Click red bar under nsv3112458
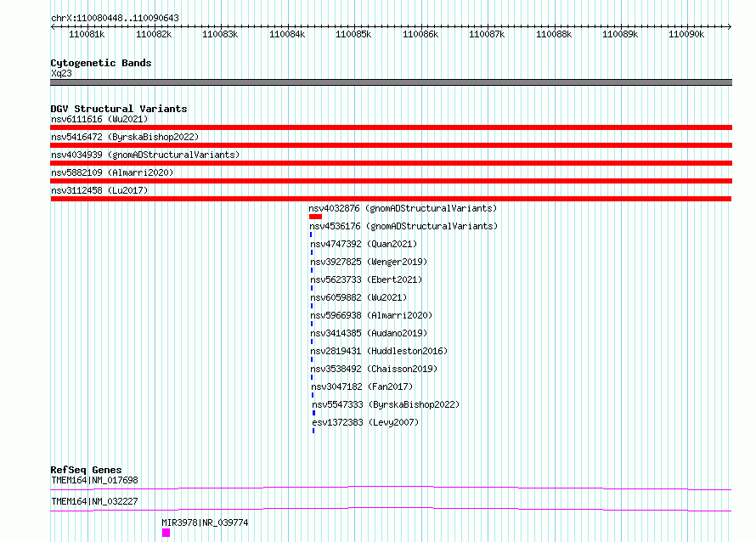Image resolution: width=756 pixels, height=542 pixels. click(x=391, y=199)
